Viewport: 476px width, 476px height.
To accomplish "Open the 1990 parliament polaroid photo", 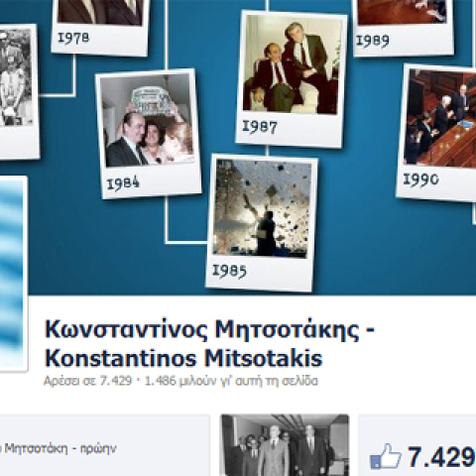I will (x=436, y=132).
